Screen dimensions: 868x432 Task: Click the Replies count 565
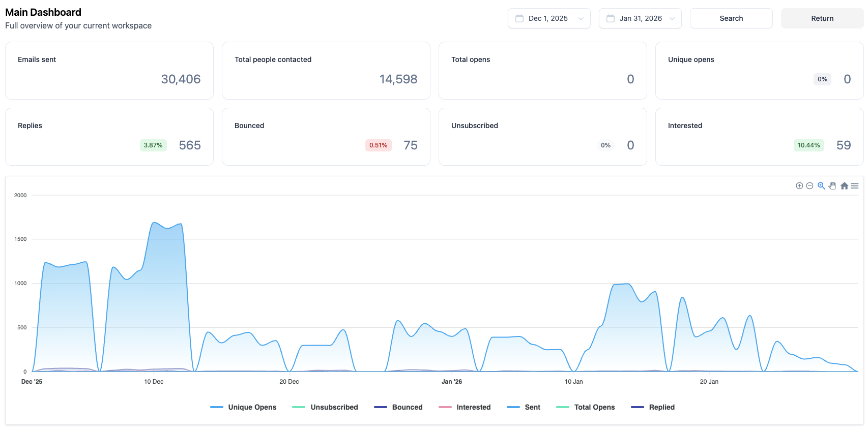(190, 145)
